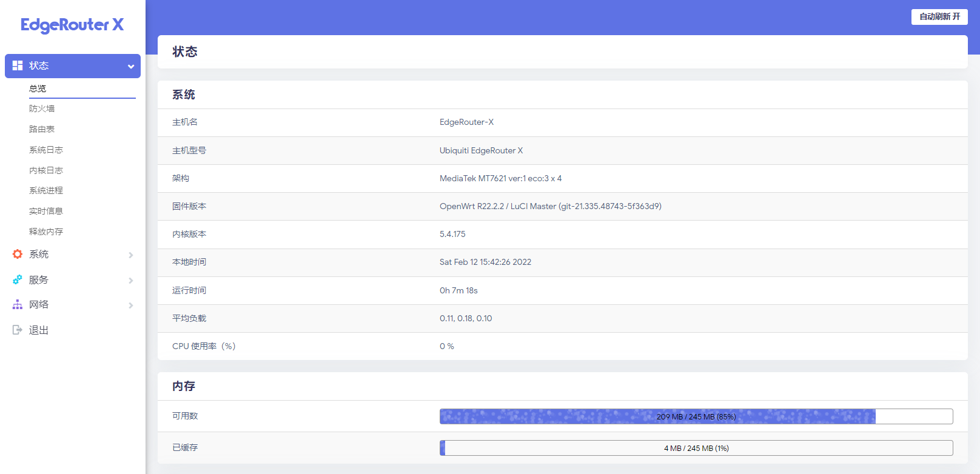980x474 pixels.
Task: Click the 系统 section heading
Action: click(x=184, y=95)
